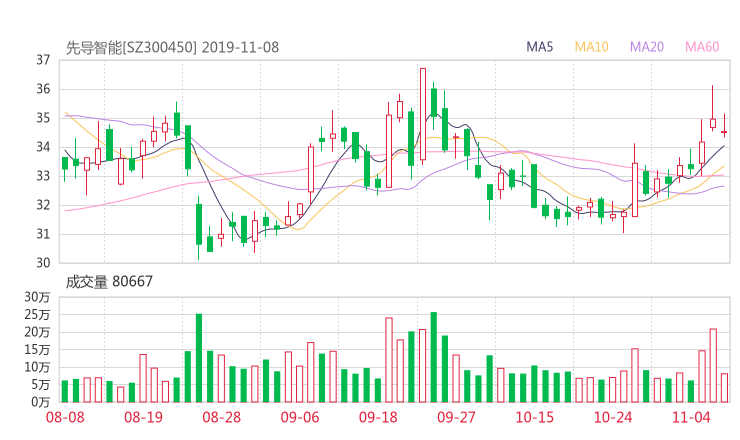Click the 成交量 80667 volume label
This screenshot has width=740, height=440.
coord(109,282)
